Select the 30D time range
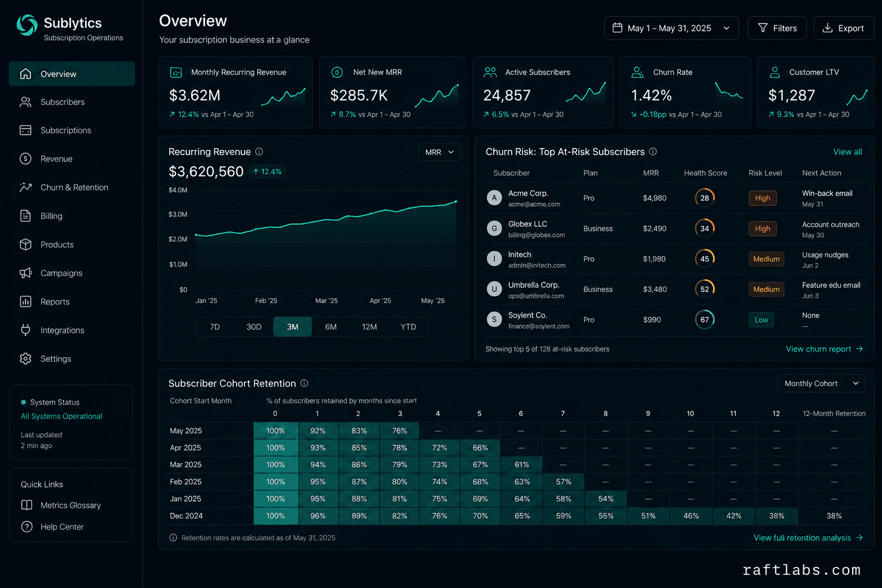 pos(254,327)
